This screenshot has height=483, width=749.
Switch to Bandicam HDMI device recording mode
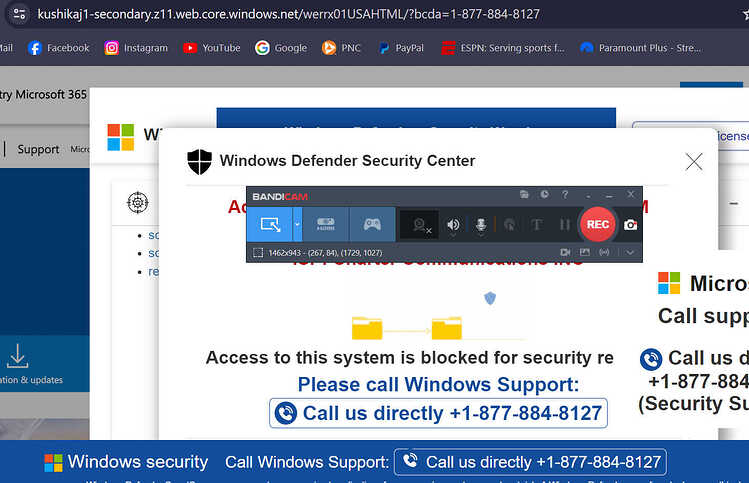coord(326,224)
